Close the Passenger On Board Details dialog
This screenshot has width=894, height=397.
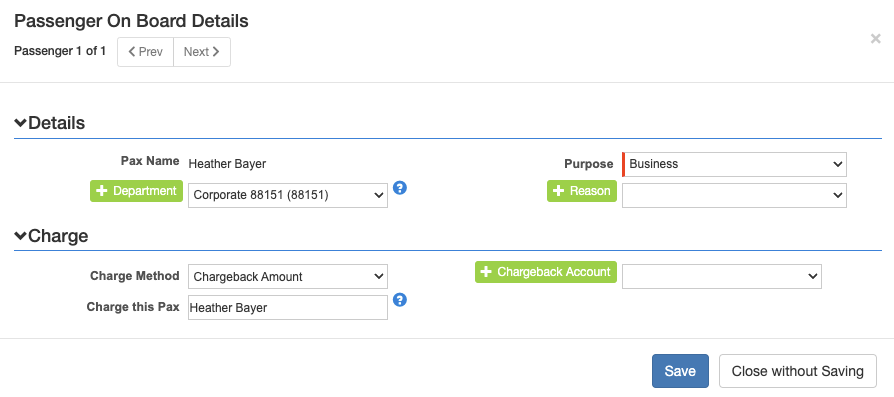875,39
